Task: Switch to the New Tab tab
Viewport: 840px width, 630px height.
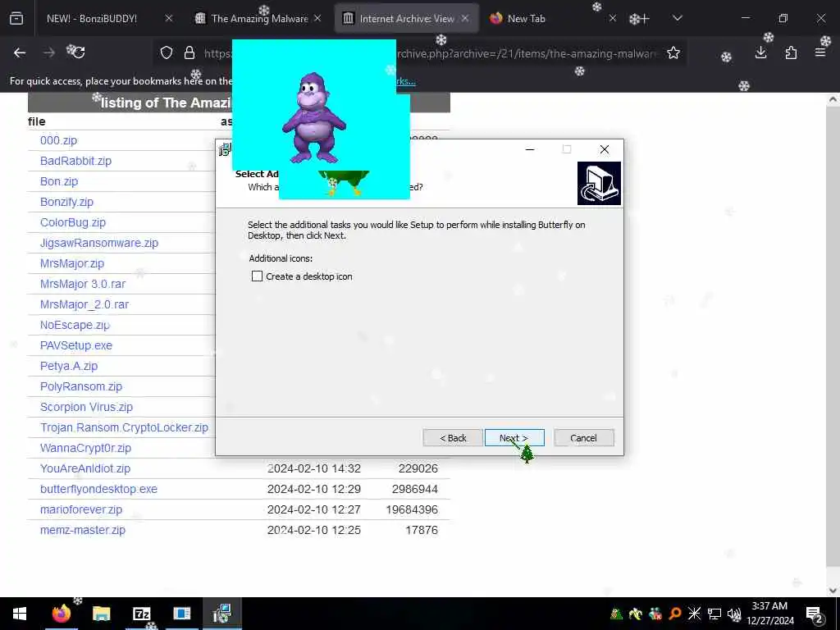Action: 526,18
